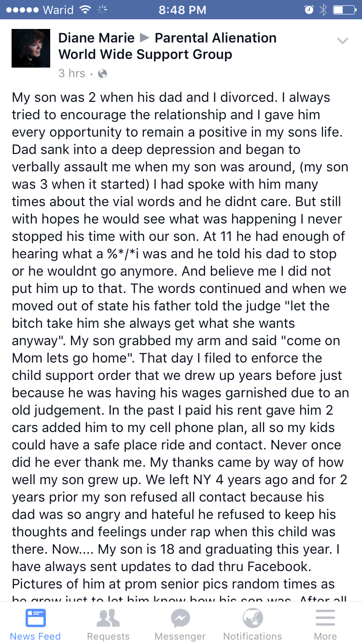Image resolution: width=362 pixels, height=644 pixels.
Task: Click the public globe privacy icon
Action: (x=102, y=74)
